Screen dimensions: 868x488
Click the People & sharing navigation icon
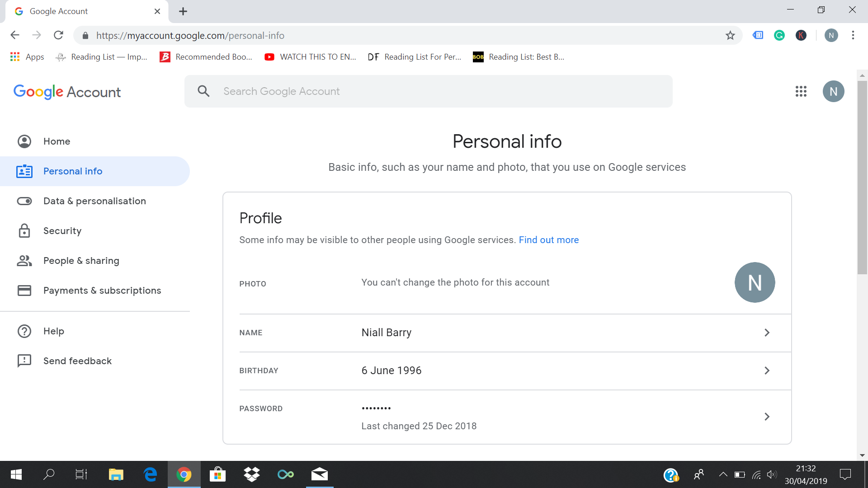pos(24,260)
